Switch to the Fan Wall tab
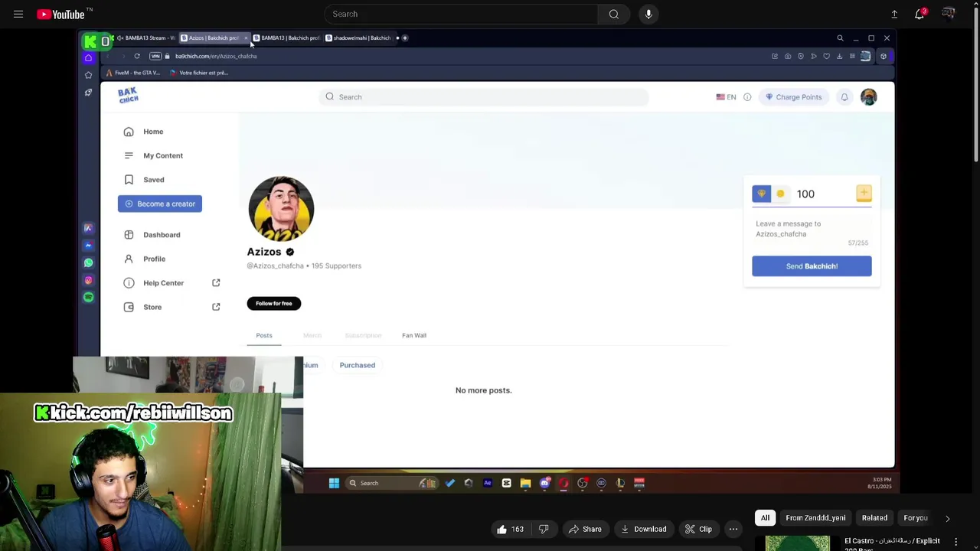The image size is (980, 551). [x=414, y=335]
